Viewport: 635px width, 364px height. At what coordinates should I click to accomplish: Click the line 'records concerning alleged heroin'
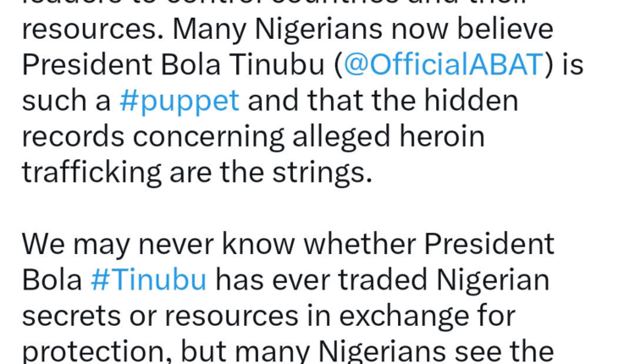click(x=253, y=137)
